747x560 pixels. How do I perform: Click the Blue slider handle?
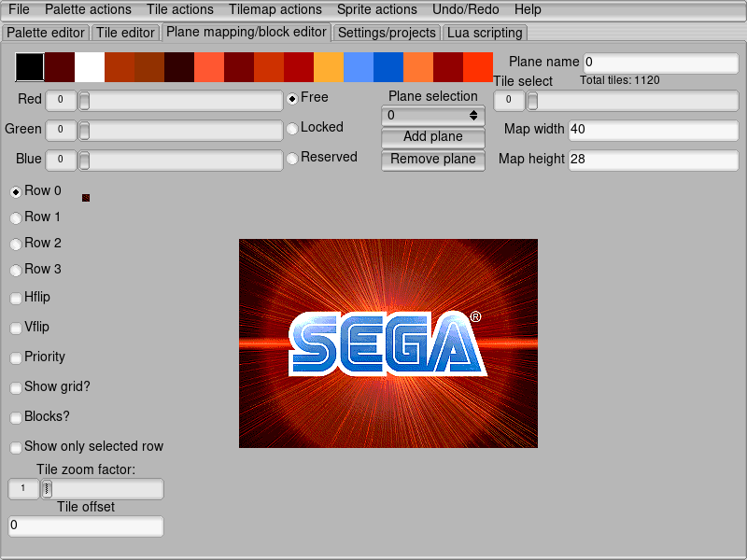[84, 161]
